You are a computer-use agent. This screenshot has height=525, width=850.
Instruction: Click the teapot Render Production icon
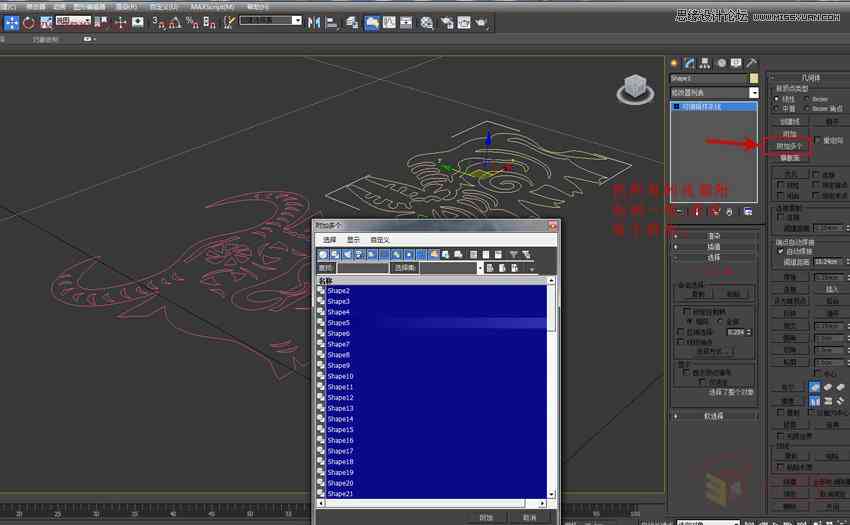[481, 23]
